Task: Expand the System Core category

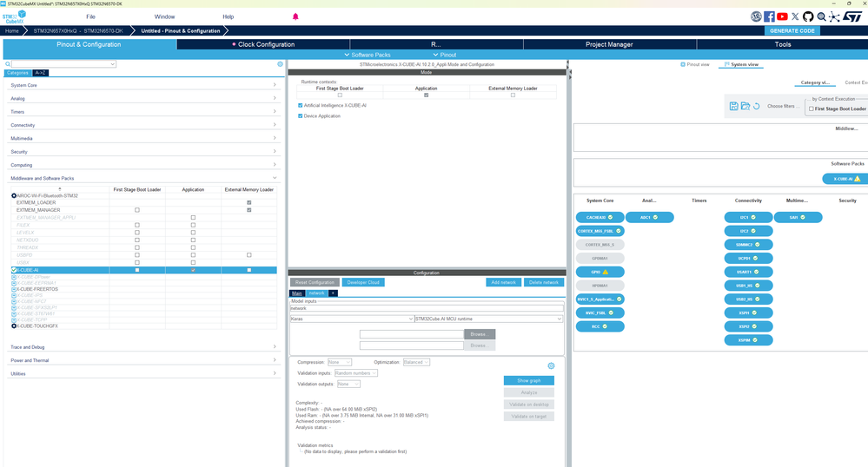Action: coord(142,85)
